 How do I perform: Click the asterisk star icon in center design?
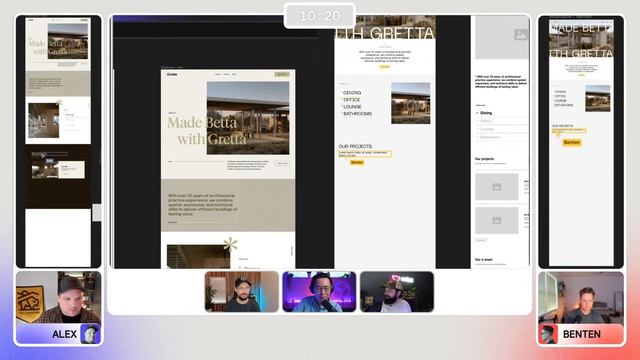tap(230, 244)
